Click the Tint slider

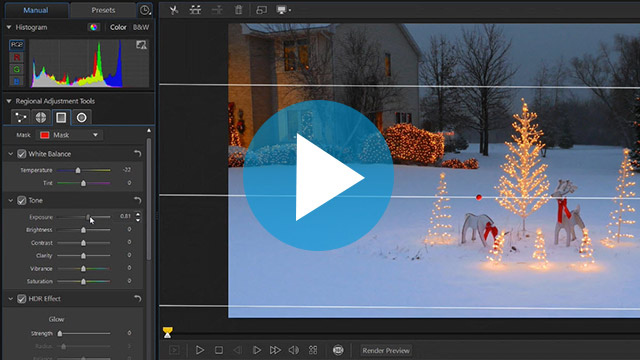click(x=83, y=183)
